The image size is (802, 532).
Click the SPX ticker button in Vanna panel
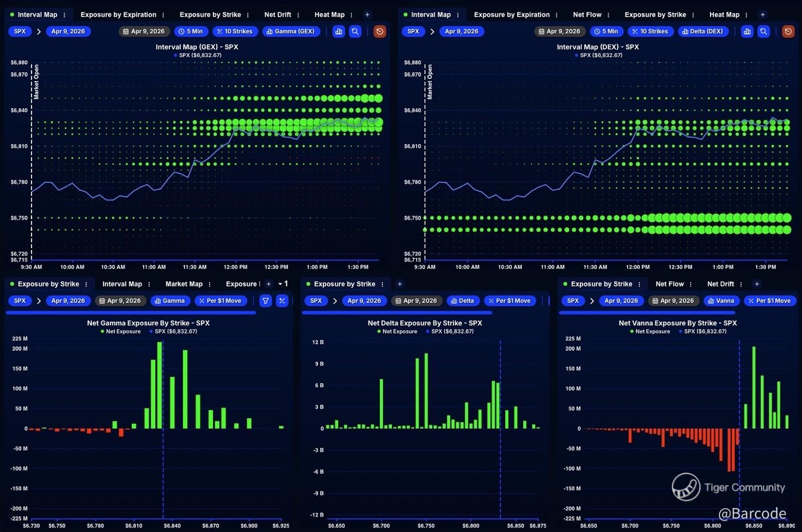(x=573, y=301)
